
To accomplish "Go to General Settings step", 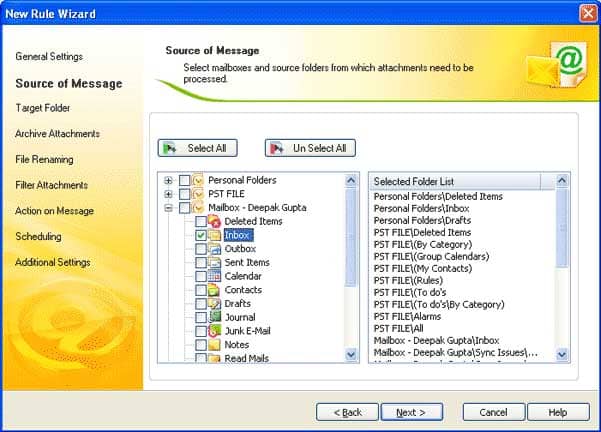I will tap(49, 57).
